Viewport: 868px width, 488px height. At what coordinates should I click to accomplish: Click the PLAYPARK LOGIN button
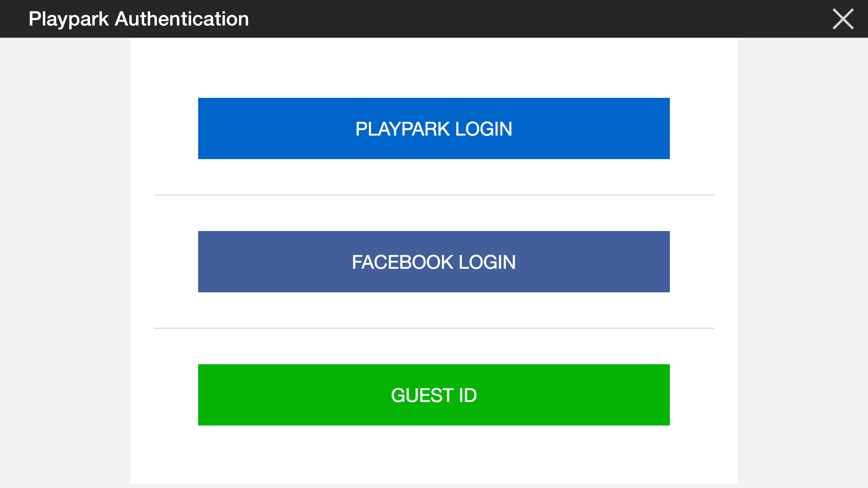click(434, 128)
